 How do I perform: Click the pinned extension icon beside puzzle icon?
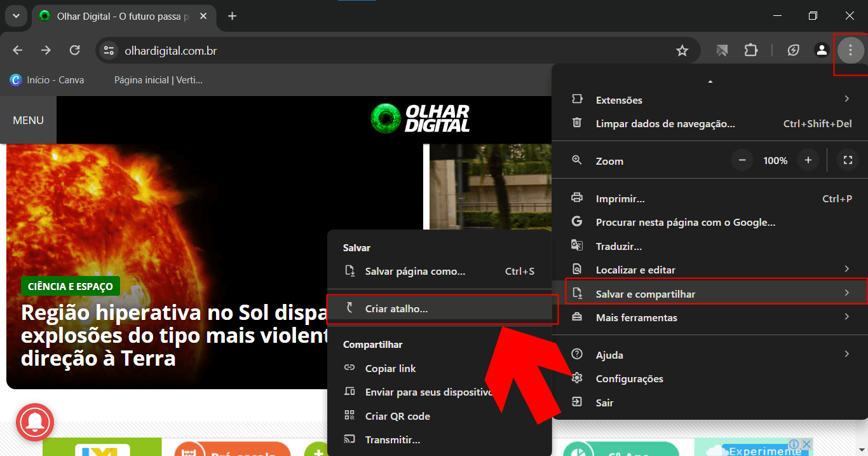click(722, 50)
